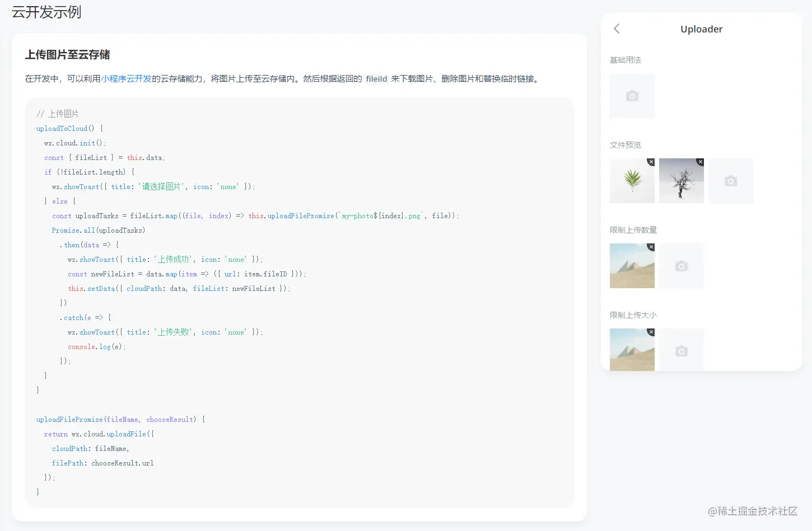This screenshot has width=812, height=531.
Task: Delete the pyramid image under 限制上传数量
Action: point(651,247)
